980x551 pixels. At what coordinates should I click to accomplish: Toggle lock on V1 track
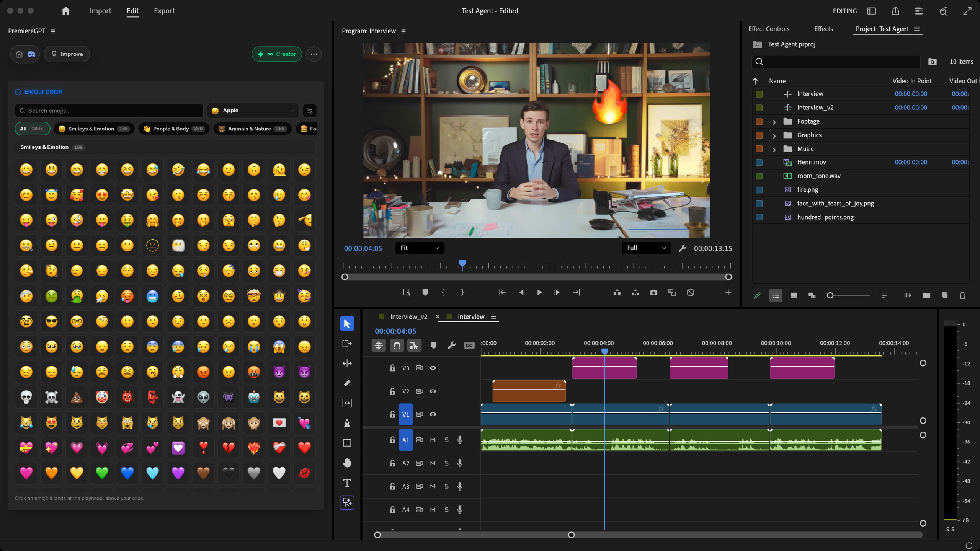tap(392, 414)
